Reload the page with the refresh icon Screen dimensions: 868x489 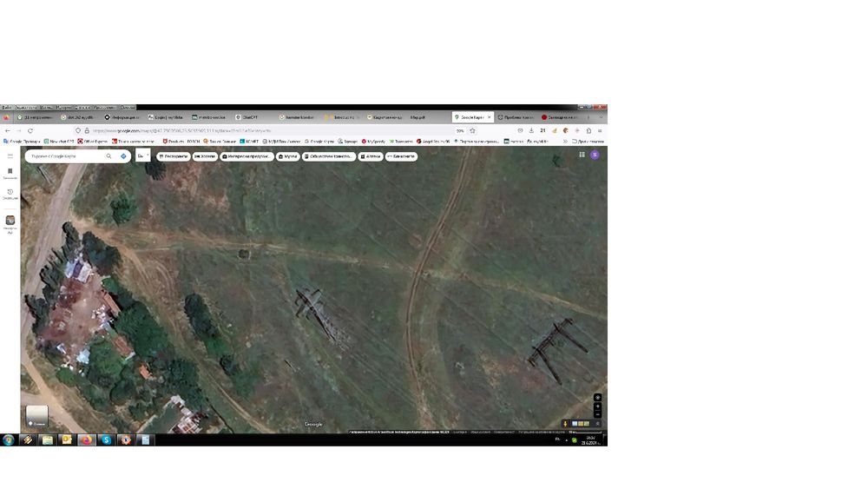[x=30, y=130]
